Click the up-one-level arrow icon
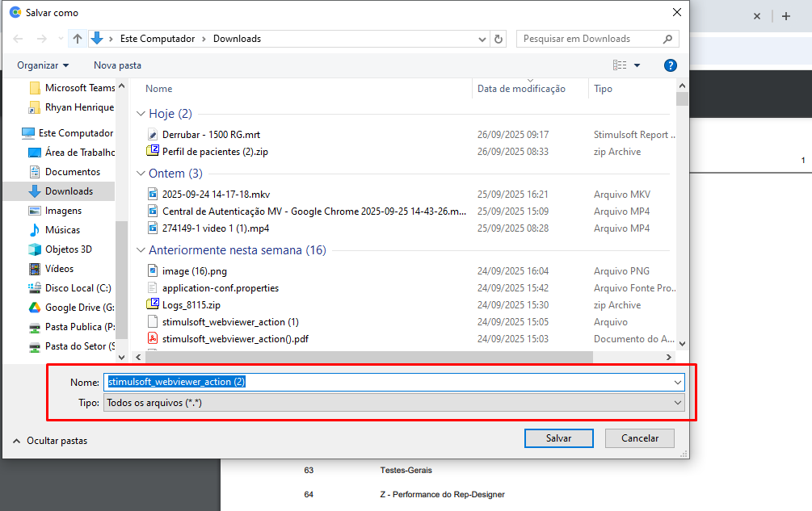The height and width of the screenshot is (511, 812). click(78, 39)
